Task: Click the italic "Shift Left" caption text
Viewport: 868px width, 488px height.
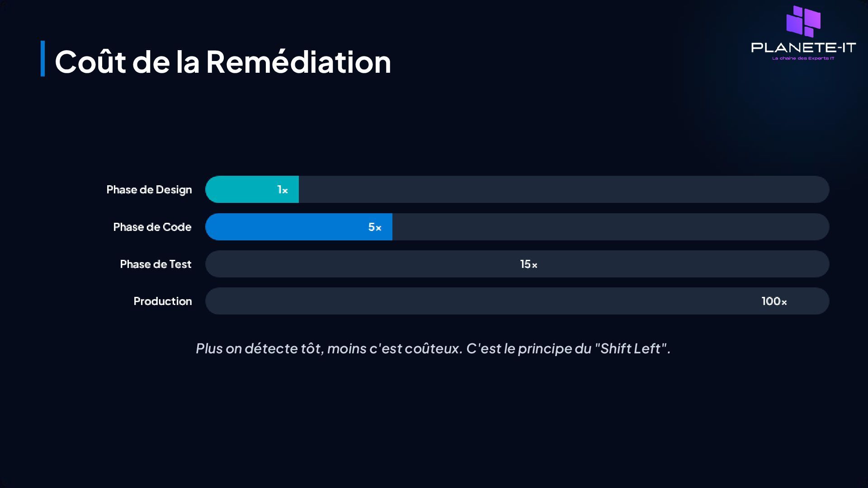Action: pos(433,348)
